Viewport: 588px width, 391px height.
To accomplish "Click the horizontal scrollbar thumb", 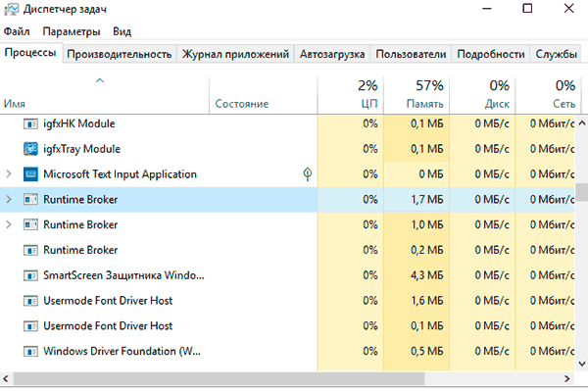I will click(219, 378).
